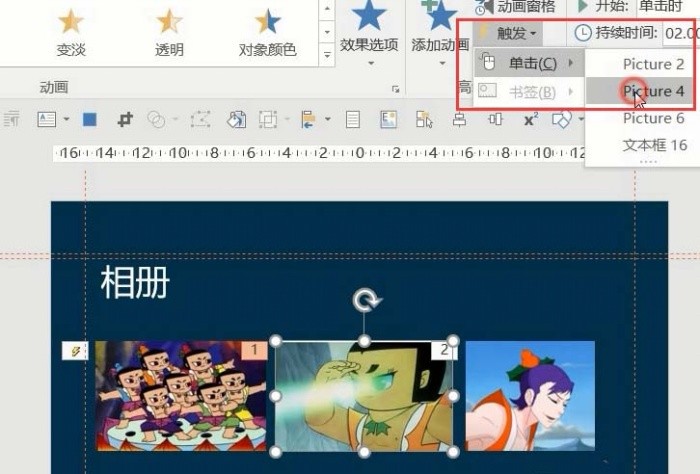
Task: Select 单击(C) menu entry
Action: [529, 63]
